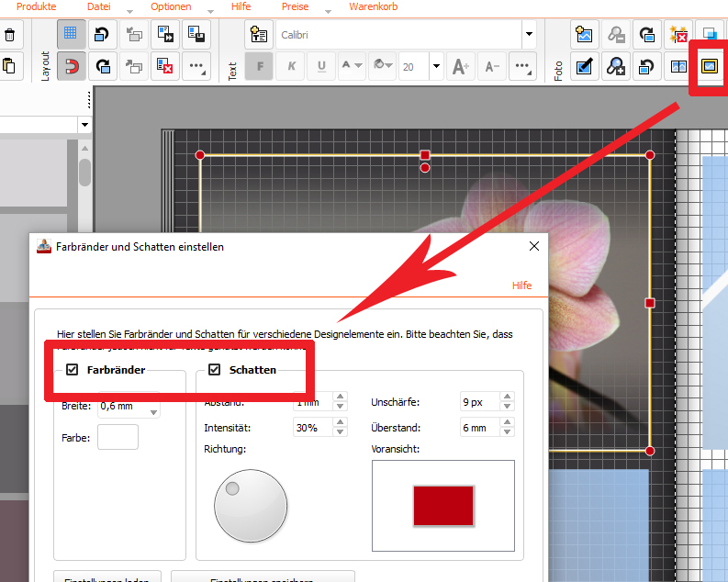Click the Richtung direction dial
This screenshot has height=582, width=728.
(250, 506)
